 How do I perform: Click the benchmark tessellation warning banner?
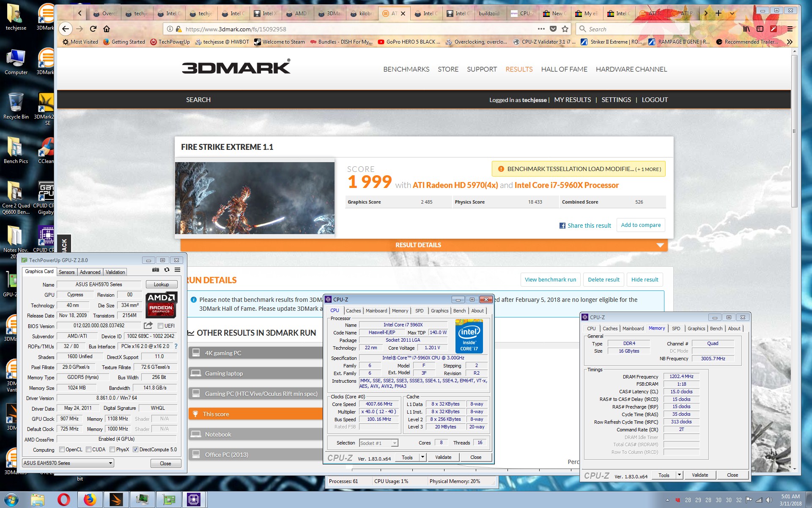(579, 169)
